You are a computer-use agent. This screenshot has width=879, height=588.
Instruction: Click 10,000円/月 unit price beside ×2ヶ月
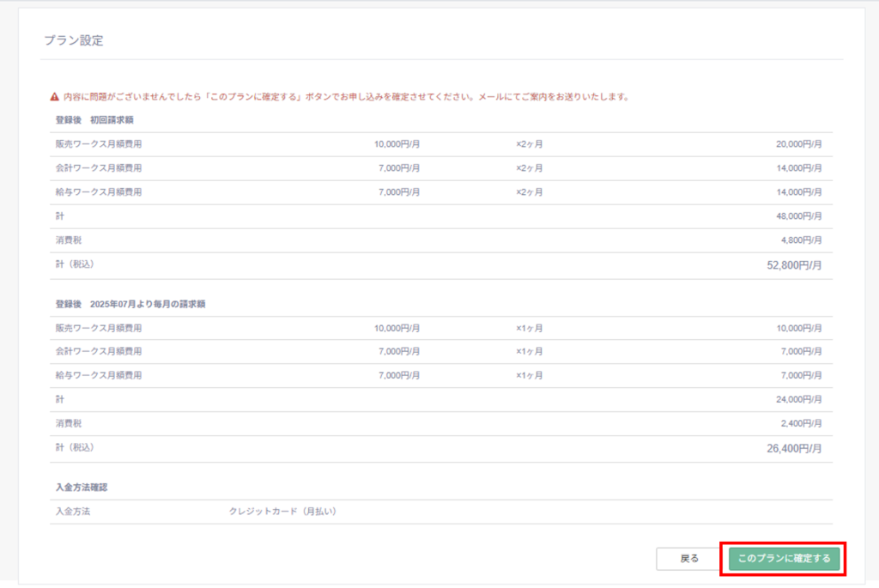tap(397, 144)
